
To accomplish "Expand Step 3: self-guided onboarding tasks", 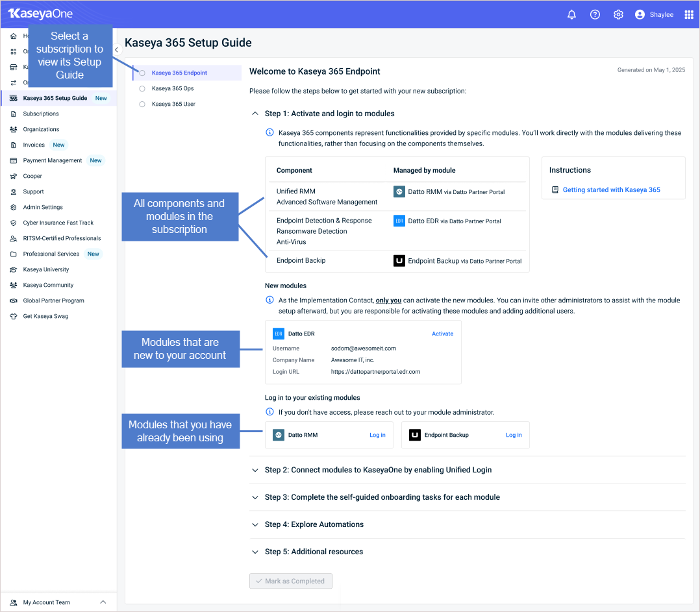I will point(255,497).
